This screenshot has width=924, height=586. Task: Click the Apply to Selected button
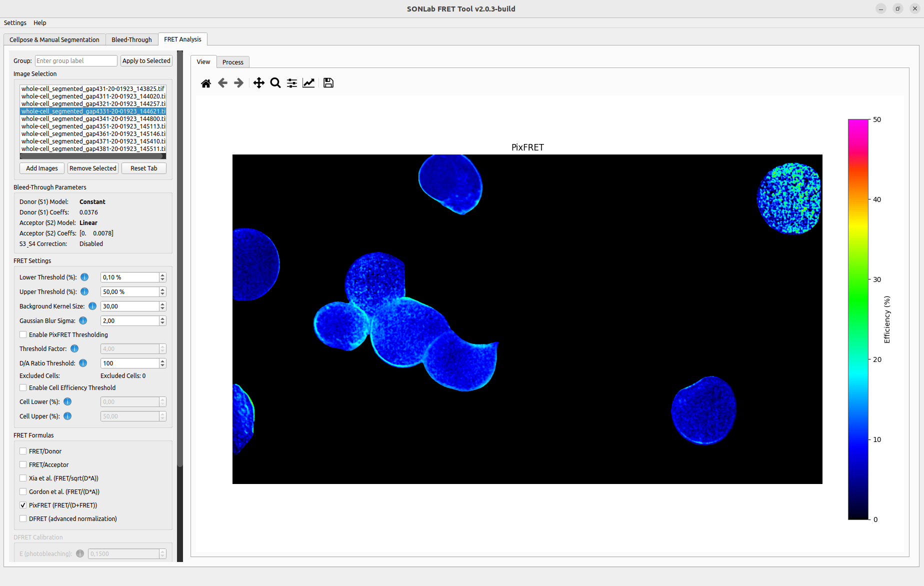click(146, 60)
